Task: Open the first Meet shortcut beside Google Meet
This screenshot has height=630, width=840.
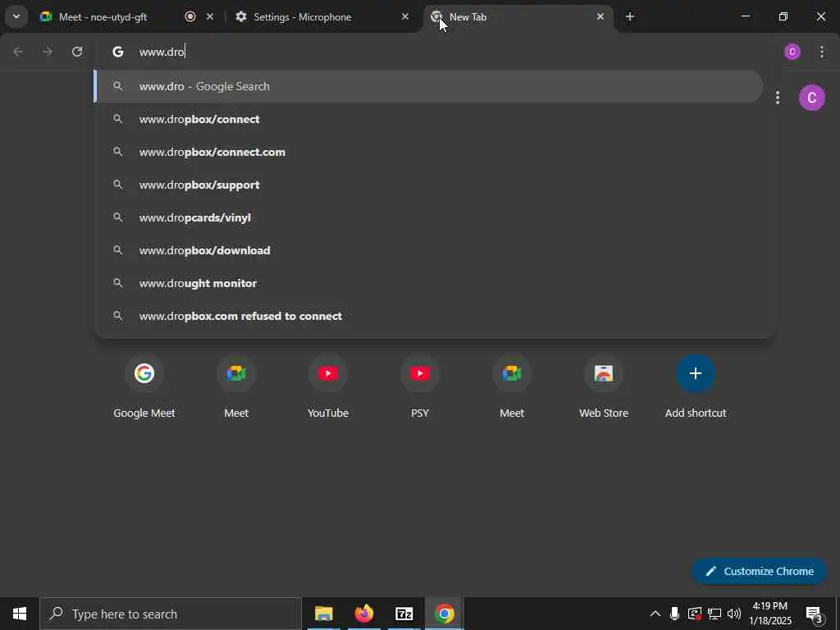Action: click(x=236, y=387)
